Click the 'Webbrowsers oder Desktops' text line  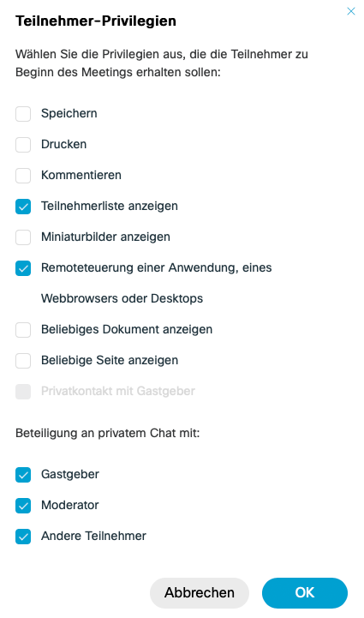(122, 298)
